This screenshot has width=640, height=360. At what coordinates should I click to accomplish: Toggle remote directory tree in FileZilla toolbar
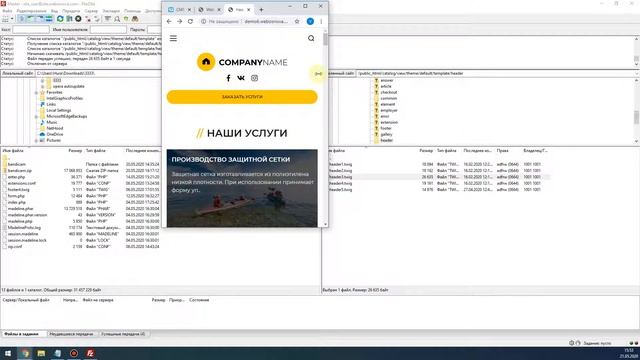[x=40, y=19]
